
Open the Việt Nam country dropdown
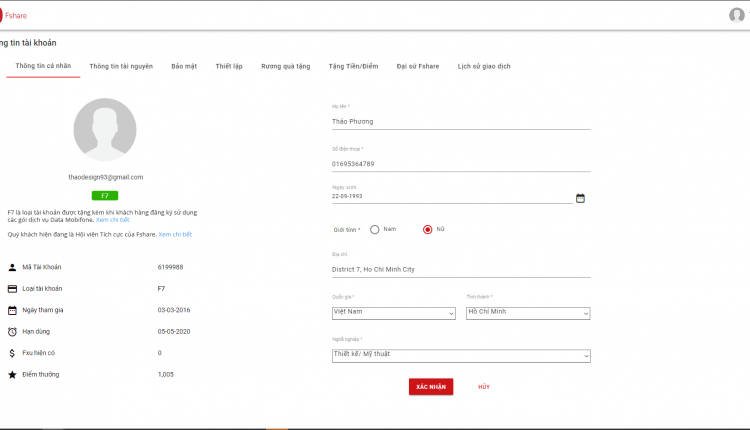394,313
